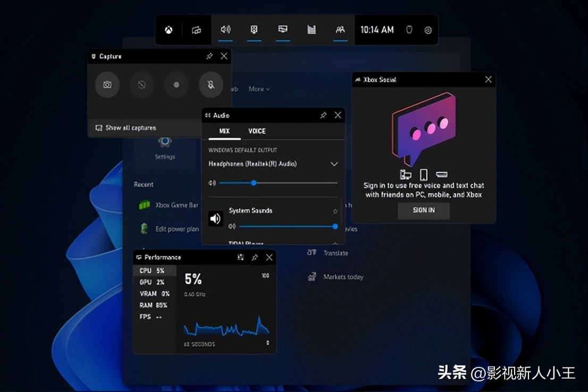The image size is (588, 392).
Task: Toggle the Xbox Social icon in top bar
Action: click(x=340, y=30)
